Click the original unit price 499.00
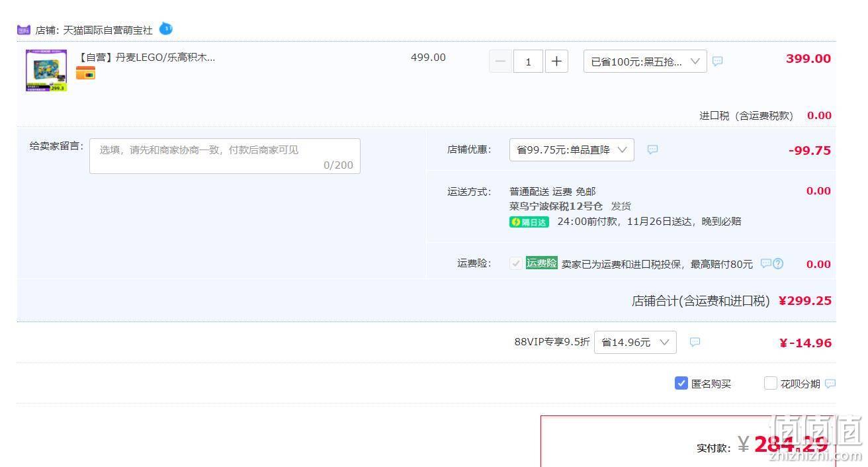Viewport: 868px width, 467px height. (x=428, y=58)
